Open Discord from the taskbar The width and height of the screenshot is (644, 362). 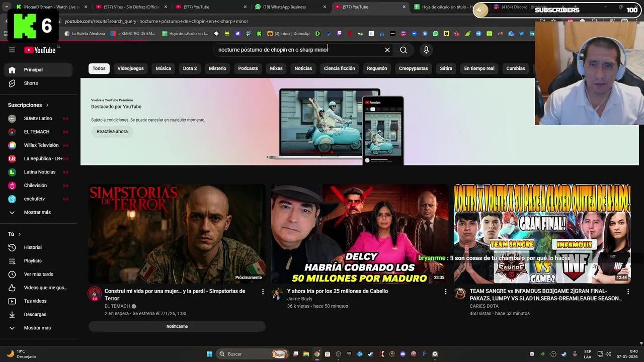[x=403, y=354]
